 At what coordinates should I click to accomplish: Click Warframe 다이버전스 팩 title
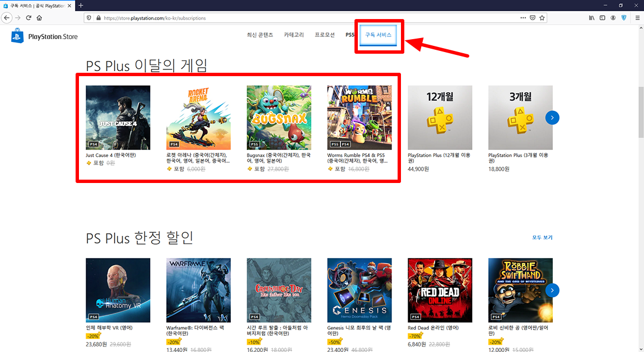pos(195,331)
